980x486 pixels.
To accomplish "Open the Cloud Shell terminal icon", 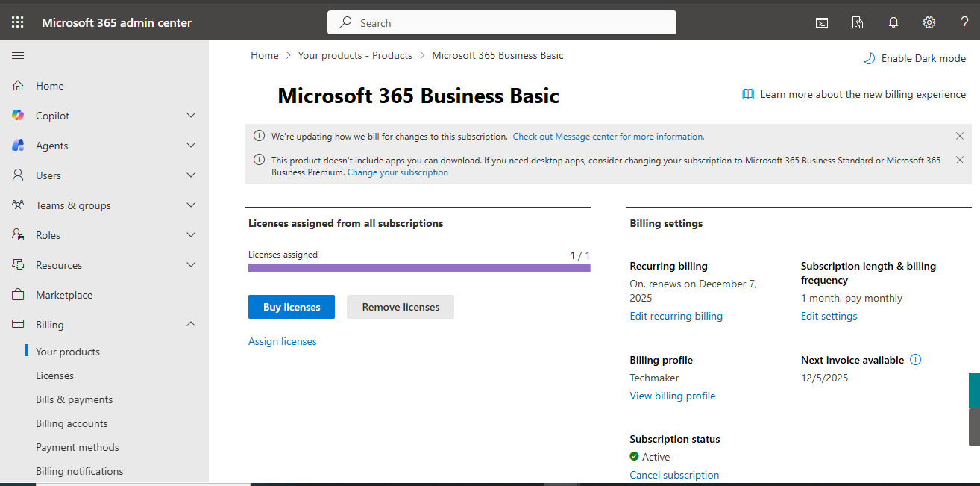I will pyautogui.click(x=821, y=22).
